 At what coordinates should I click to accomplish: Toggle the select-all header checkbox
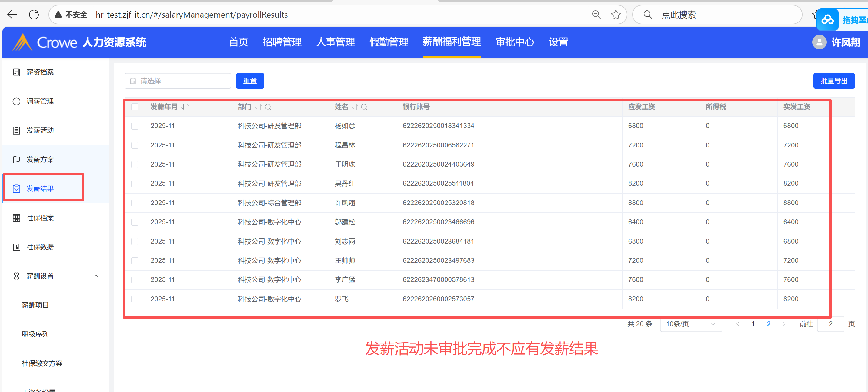click(135, 107)
